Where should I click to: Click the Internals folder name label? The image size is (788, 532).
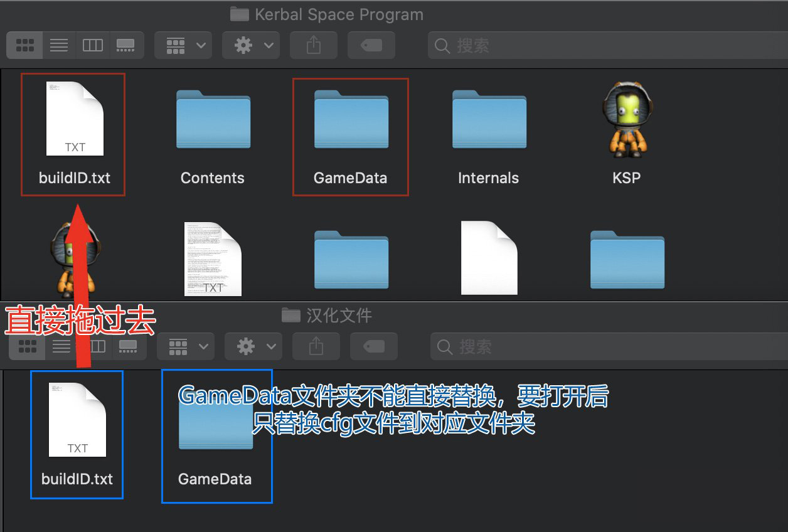pos(489,178)
